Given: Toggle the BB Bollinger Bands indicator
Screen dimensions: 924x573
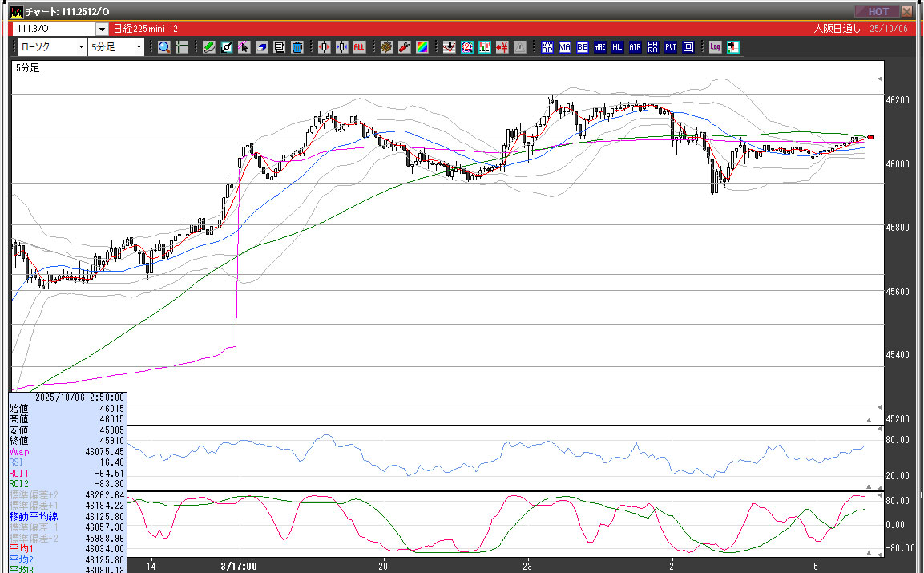Looking at the screenshot, I should [583, 47].
